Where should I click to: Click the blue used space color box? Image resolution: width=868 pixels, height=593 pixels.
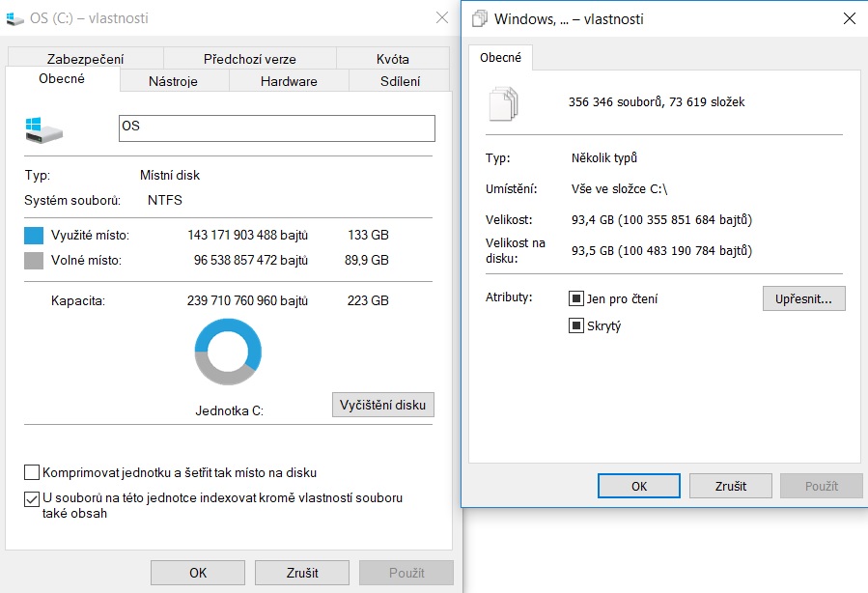[34, 236]
